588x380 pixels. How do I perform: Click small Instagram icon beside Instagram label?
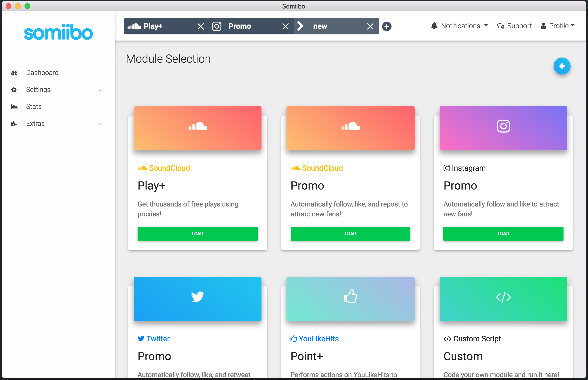point(446,168)
